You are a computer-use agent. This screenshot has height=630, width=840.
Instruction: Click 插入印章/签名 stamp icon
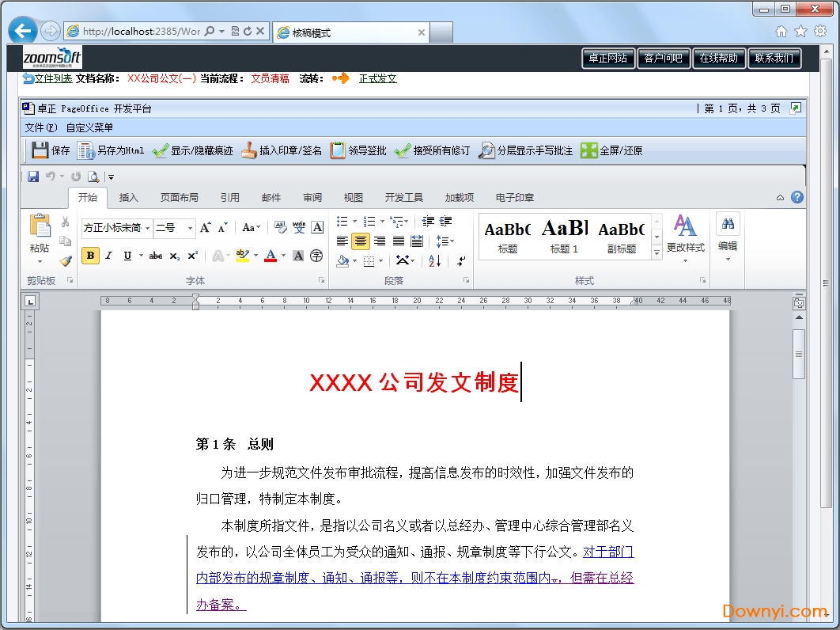249,150
